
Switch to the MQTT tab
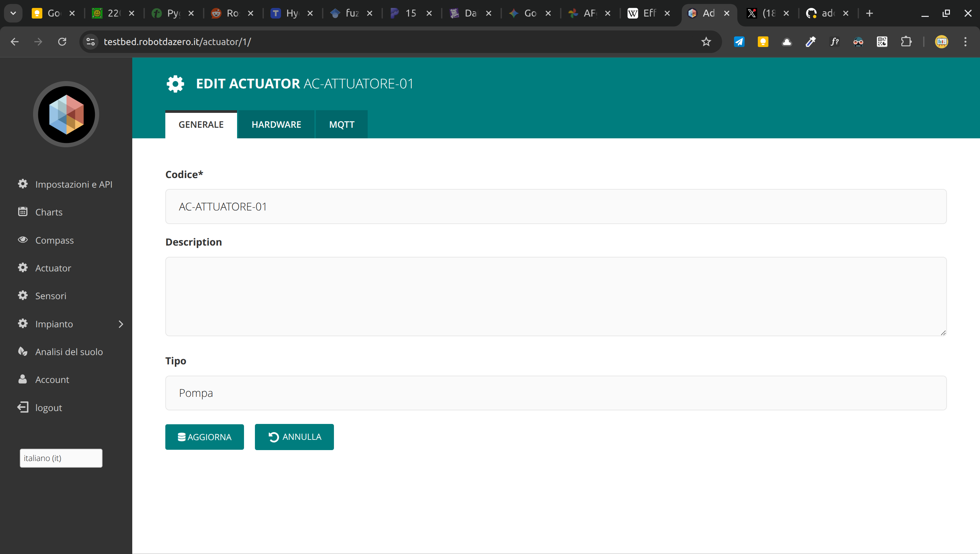tap(341, 124)
